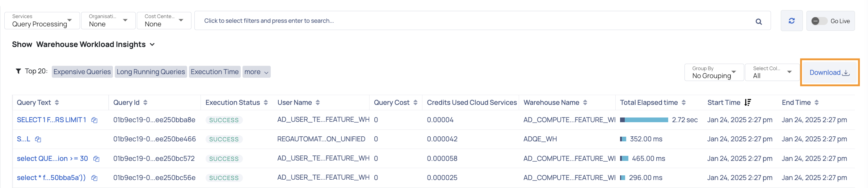This screenshot has height=188, width=868.
Task: Open the SELECT 1 F...RS LIMIT 1 query link
Action: pos(51,120)
